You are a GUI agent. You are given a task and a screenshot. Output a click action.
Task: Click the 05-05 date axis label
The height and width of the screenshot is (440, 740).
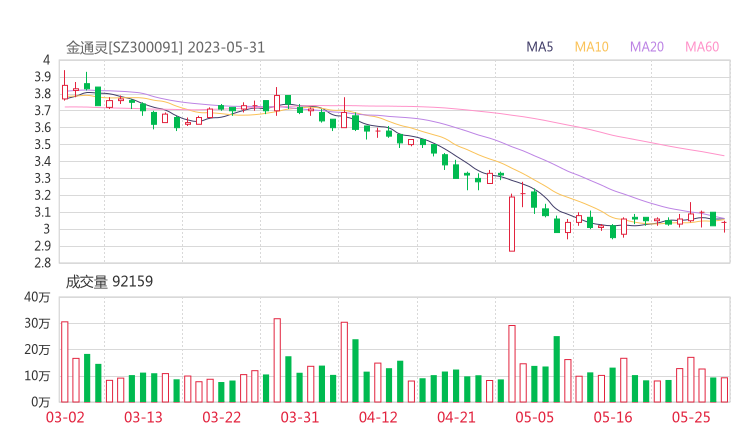tap(534, 417)
